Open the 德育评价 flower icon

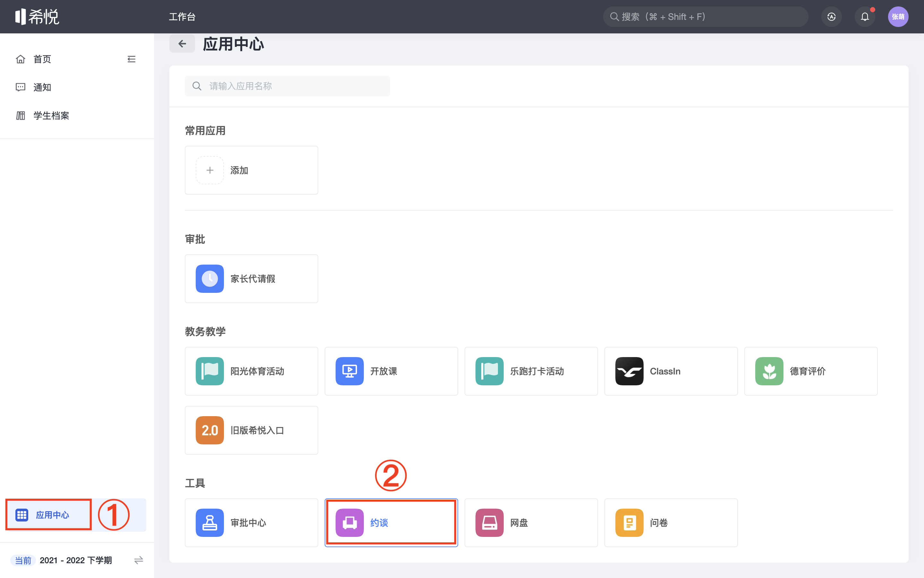click(769, 371)
